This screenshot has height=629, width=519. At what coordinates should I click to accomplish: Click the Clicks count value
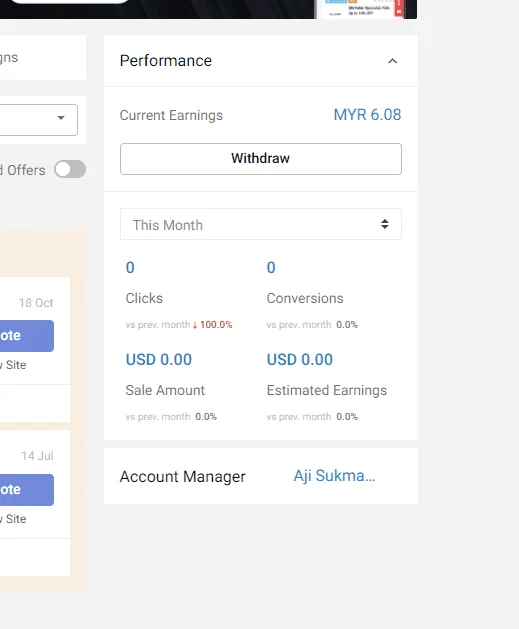pyautogui.click(x=130, y=268)
